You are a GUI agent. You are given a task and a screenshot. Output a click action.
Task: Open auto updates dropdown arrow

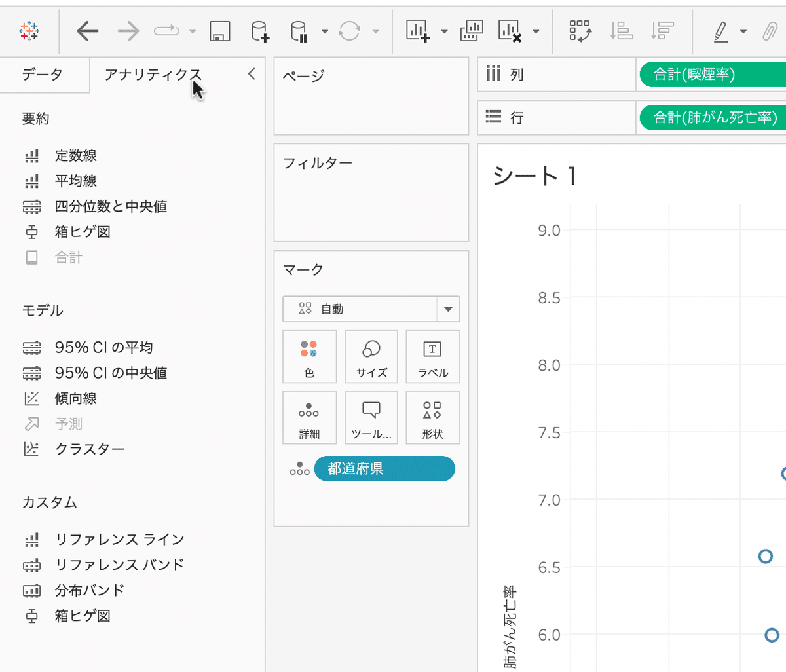(325, 31)
